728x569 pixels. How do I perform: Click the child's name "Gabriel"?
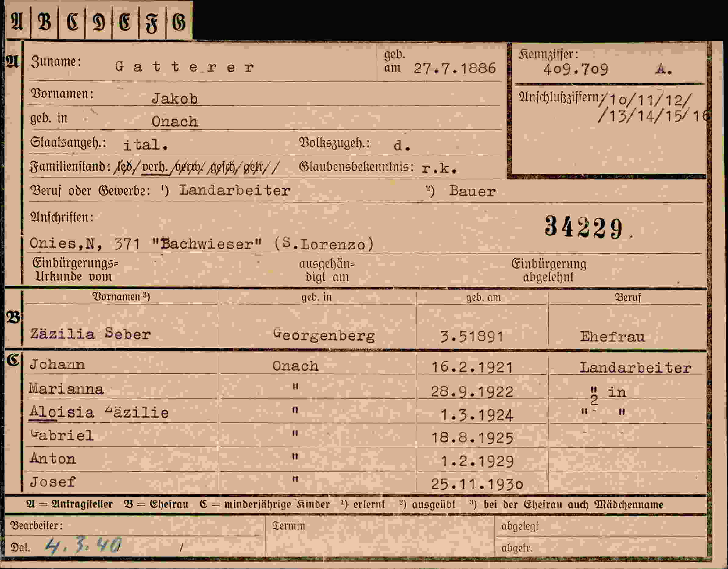[62, 435]
